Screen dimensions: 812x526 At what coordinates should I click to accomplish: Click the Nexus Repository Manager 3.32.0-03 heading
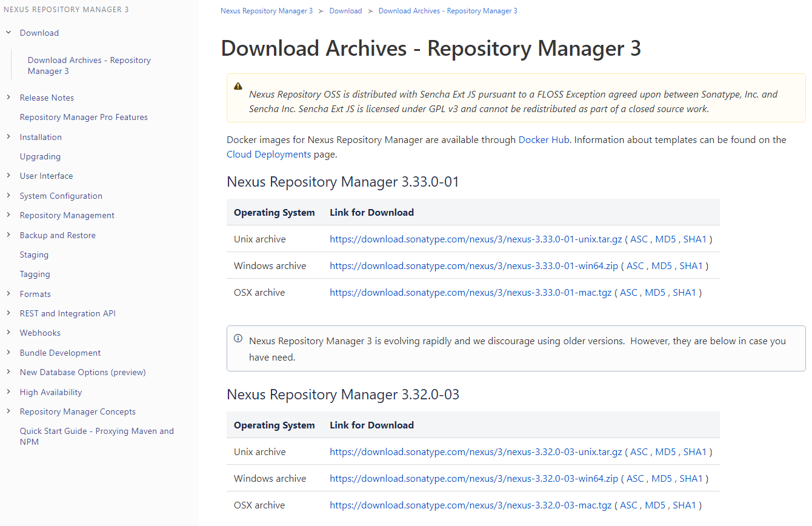pos(343,394)
